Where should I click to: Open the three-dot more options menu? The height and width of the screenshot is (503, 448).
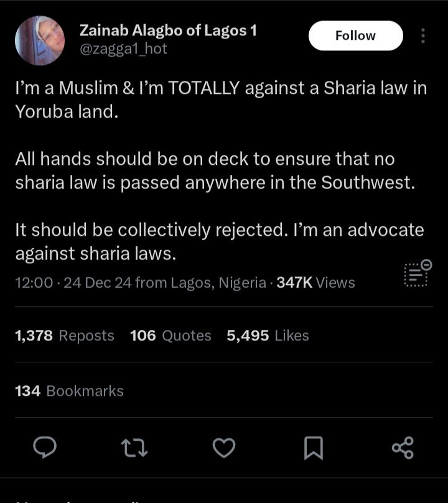(423, 35)
